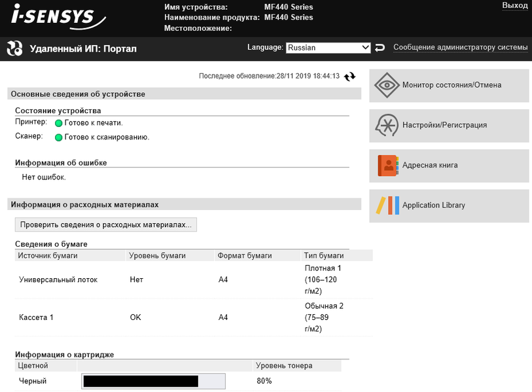
Task: Click the Settings/Registration head icon
Action: (x=387, y=125)
